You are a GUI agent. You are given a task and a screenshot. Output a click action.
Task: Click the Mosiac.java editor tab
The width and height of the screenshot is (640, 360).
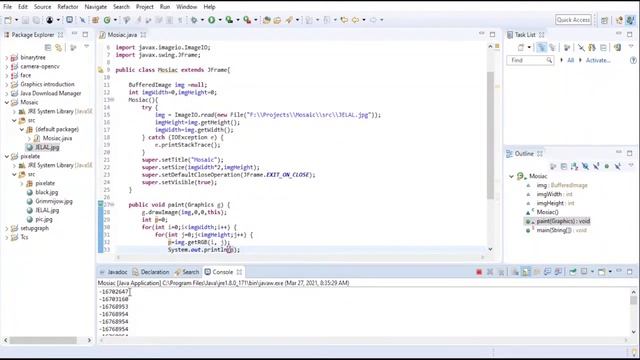(122, 35)
